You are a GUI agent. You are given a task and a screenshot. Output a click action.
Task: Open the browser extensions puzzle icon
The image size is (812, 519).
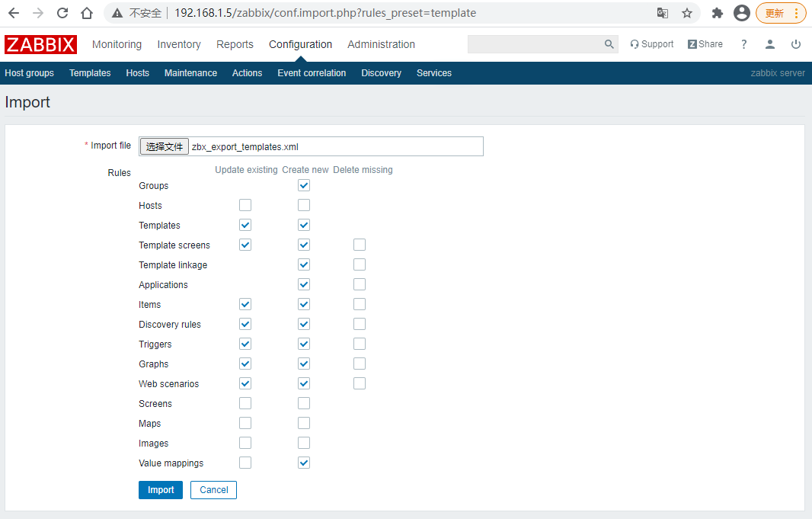717,13
